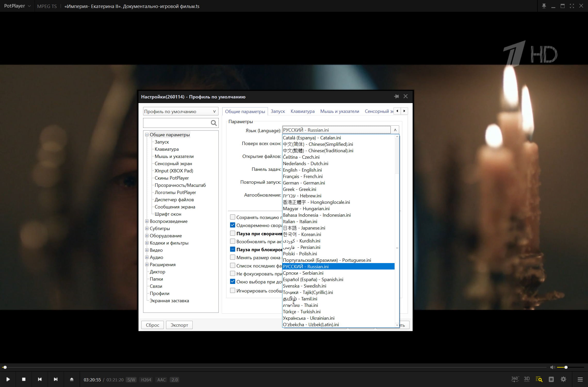Click the search magnifier in settings
The width and height of the screenshot is (588, 387).
214,123
